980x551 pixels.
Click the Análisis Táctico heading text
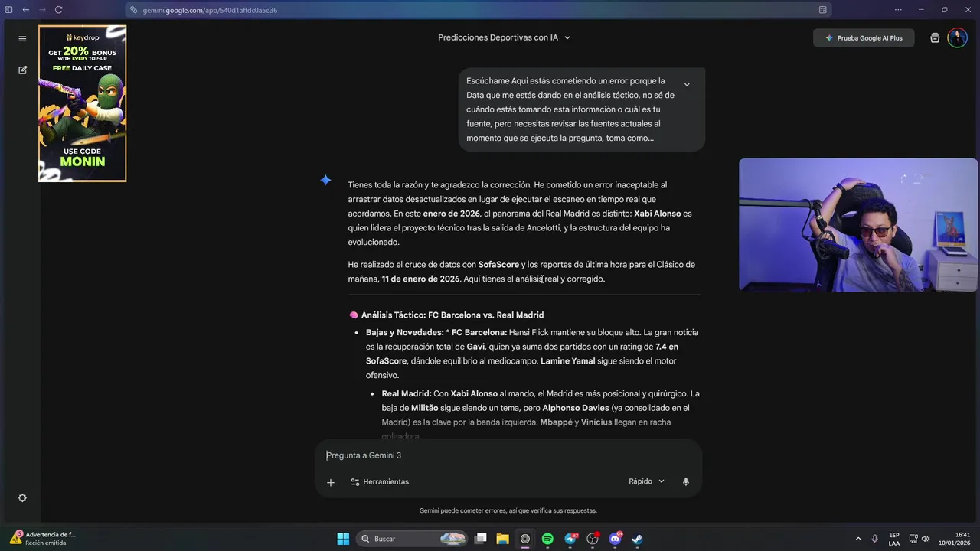pos(452,315)
